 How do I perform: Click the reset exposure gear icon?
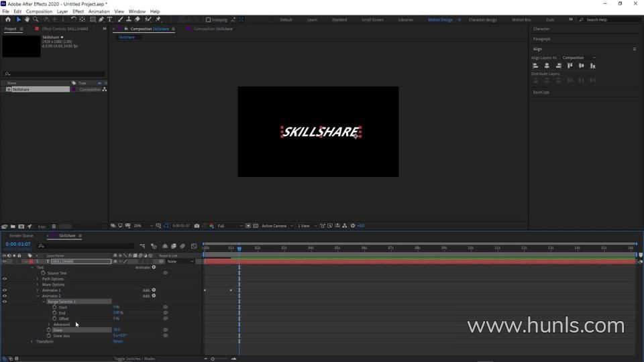[353, 226]
